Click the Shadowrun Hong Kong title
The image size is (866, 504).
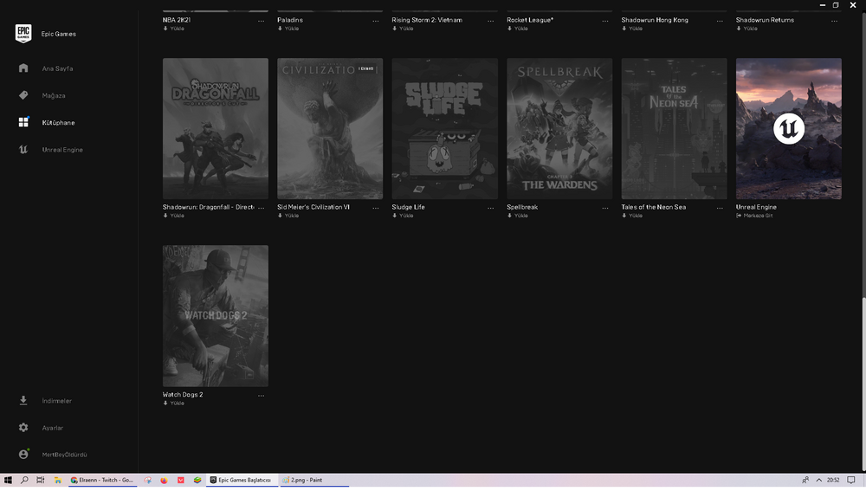coord(655,20)
